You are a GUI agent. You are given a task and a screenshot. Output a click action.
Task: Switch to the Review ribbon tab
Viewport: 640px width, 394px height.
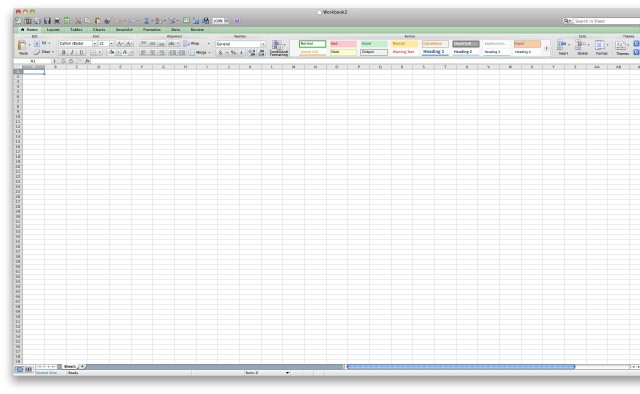pos(197,30)
